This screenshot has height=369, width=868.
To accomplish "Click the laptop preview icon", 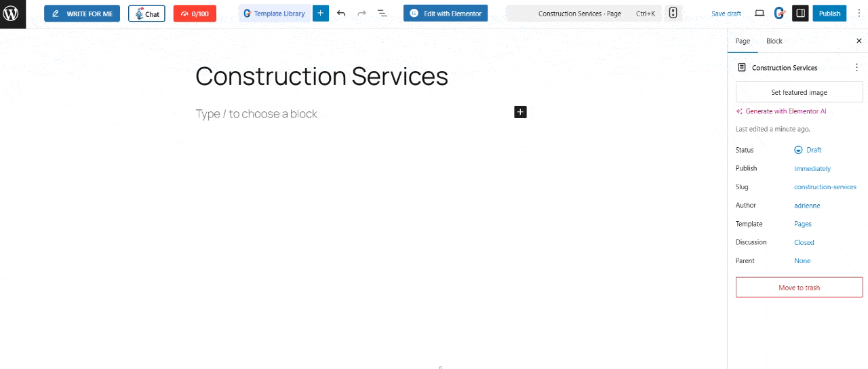I will (759, 14).
